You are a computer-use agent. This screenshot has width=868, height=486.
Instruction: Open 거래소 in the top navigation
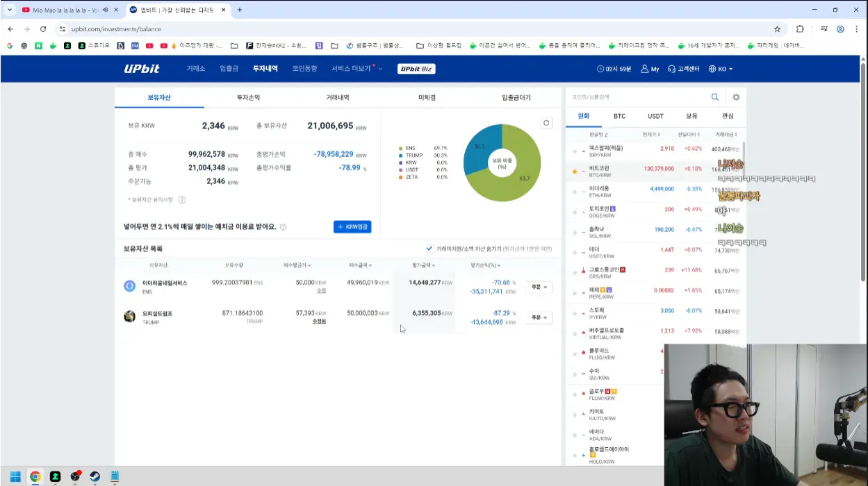(196, 69)
